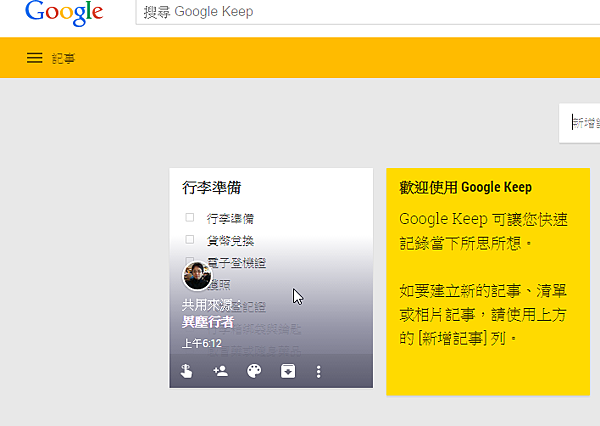Open the 歡迎使用 Google Keep note
The width and height of the screenshot is (600, 426).
pos(488,281)
